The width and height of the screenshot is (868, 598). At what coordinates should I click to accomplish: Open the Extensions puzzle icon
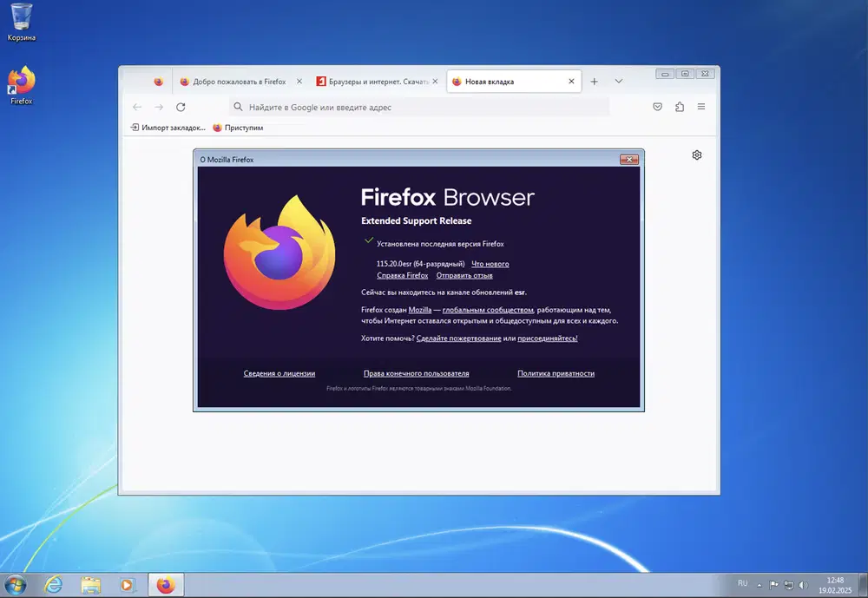click(x=680, y=107)
